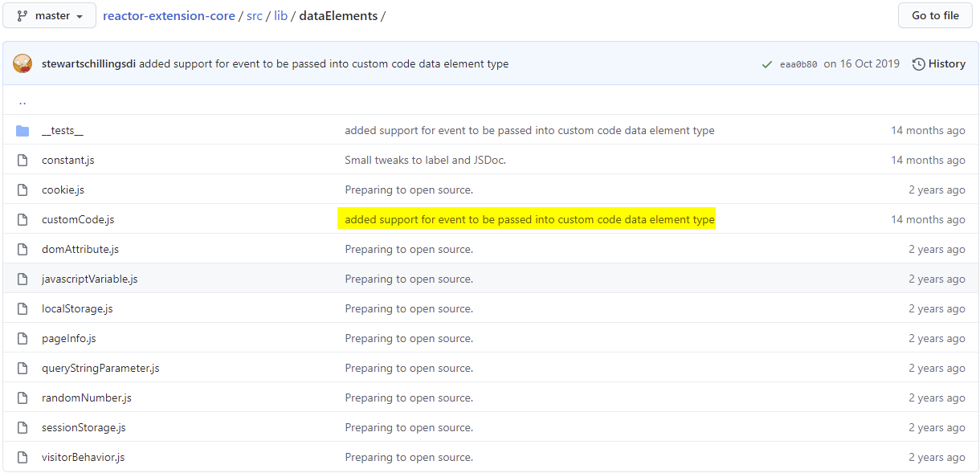Go to the lib breadcrumb folder
The height and width of the screenshot is (473, 980).
[x=280, y=16]
